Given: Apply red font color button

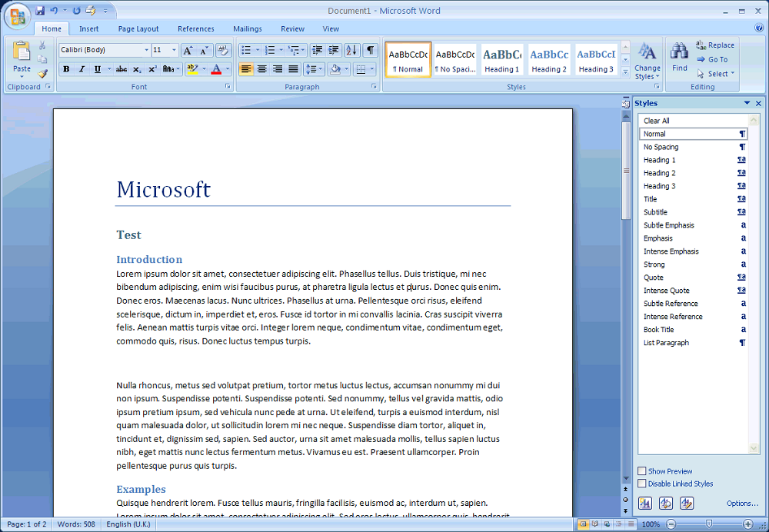Looking at the screenshot, I should 216,69.
